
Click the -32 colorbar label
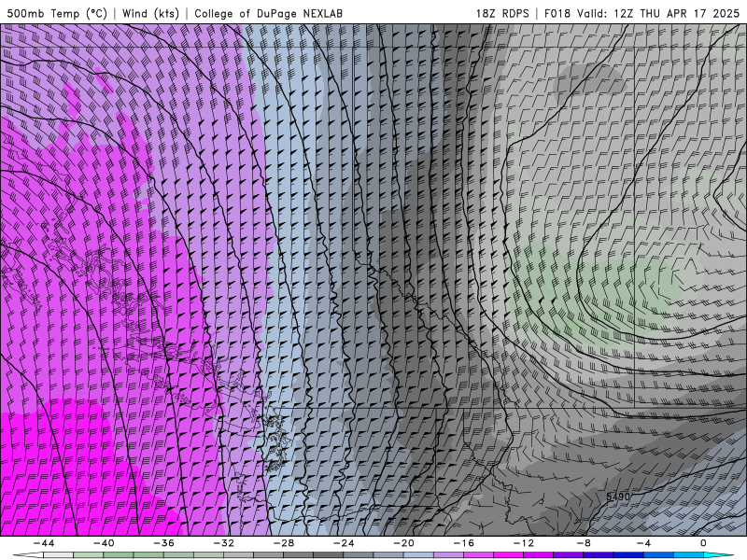(224, 543)
